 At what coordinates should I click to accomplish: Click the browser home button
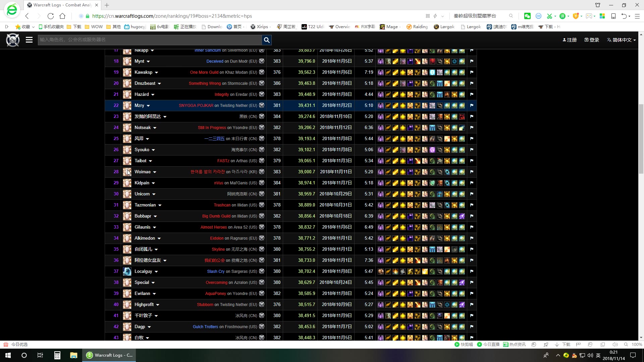(62, 16)
